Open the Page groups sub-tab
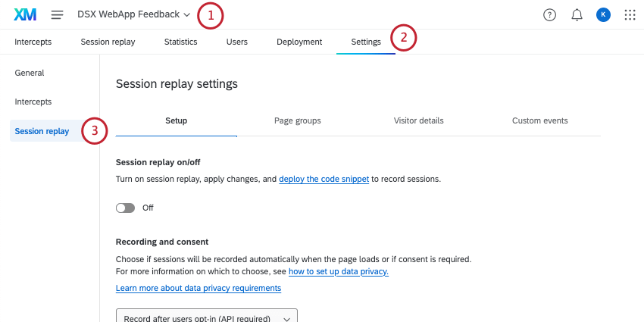Screen dimensions: 644x322 pyautogui.click(x=297, y=120)
